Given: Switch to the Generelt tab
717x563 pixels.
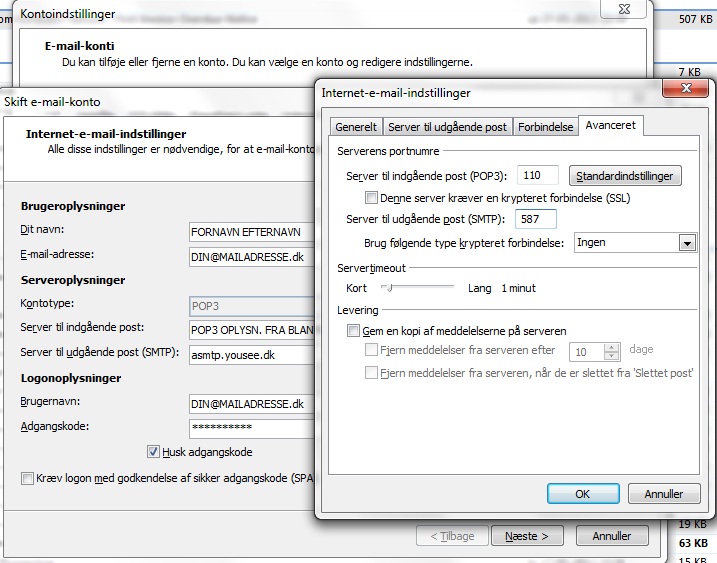Looking at the screenshot, I should (x=356, y=127).
